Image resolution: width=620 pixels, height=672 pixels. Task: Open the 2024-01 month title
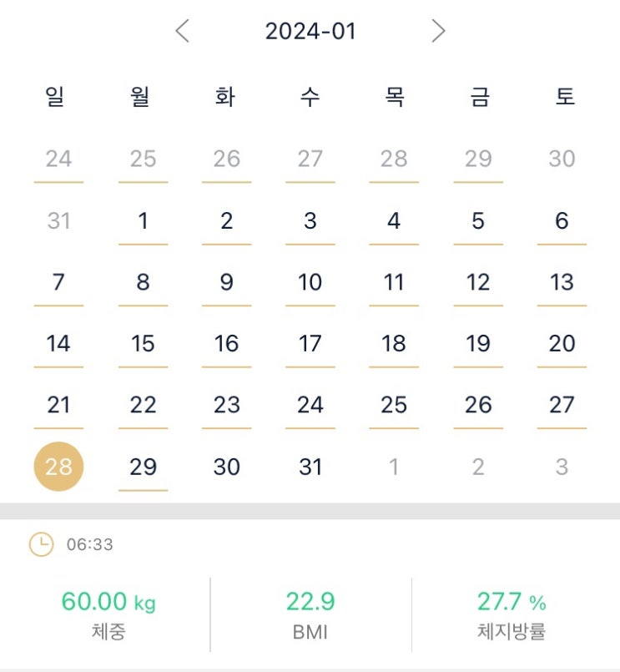[310, 32]
